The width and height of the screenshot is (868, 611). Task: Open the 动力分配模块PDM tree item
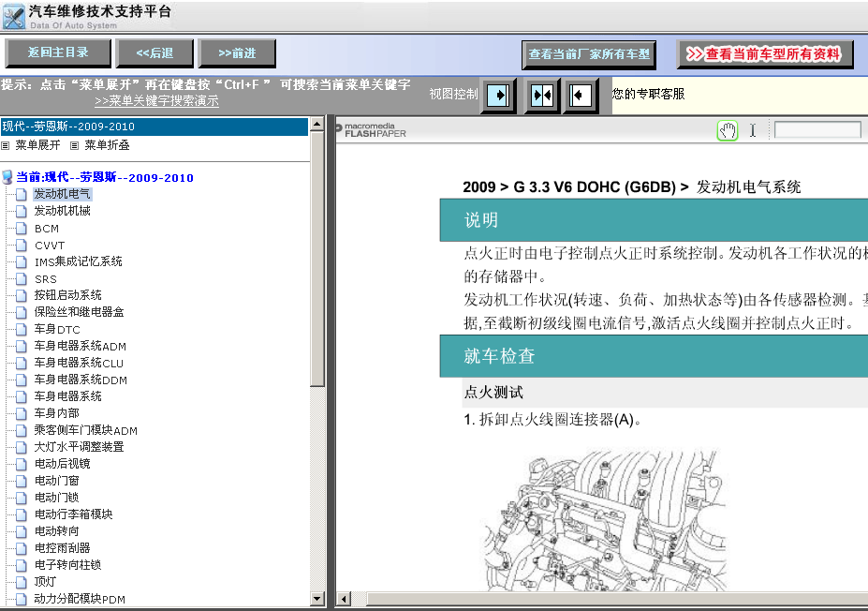[80, 599]
